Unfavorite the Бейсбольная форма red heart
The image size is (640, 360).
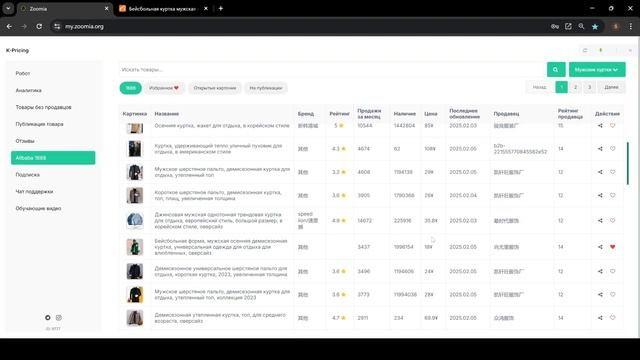[613, 247]
